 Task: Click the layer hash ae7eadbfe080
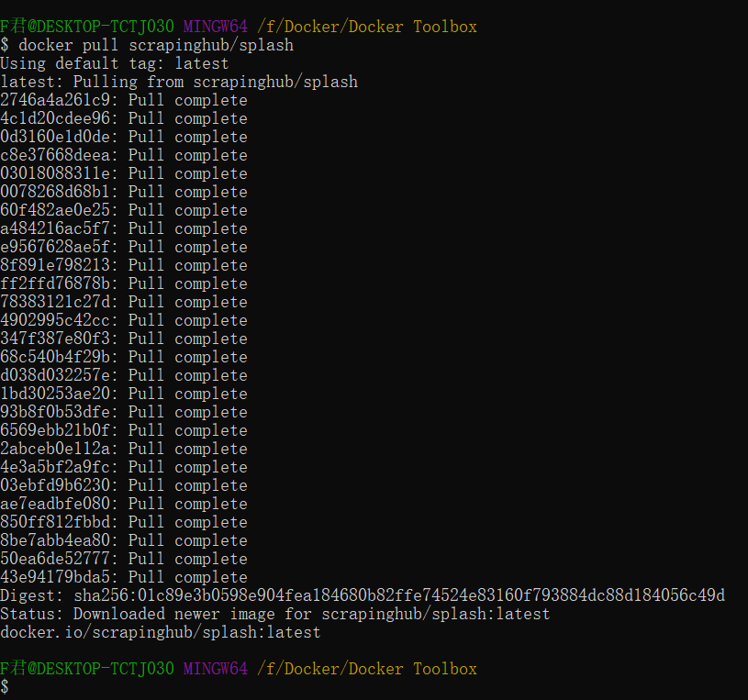[x=50, y=503]
